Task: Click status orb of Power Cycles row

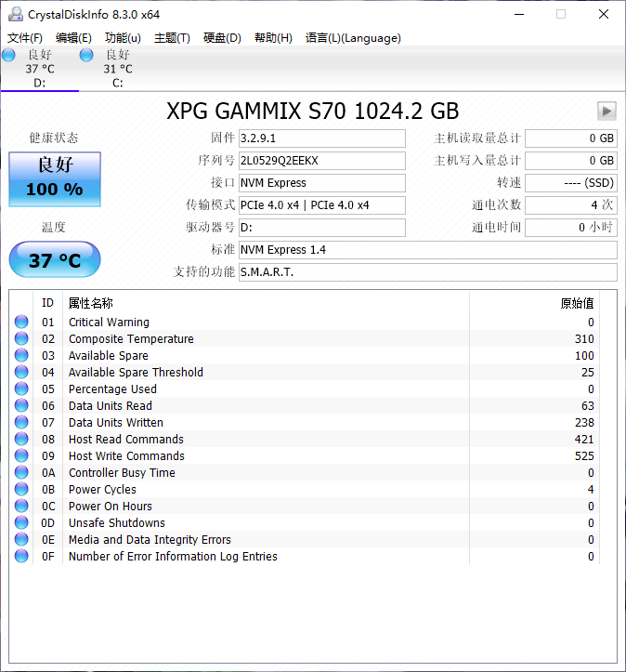Action: click(21, 489)
